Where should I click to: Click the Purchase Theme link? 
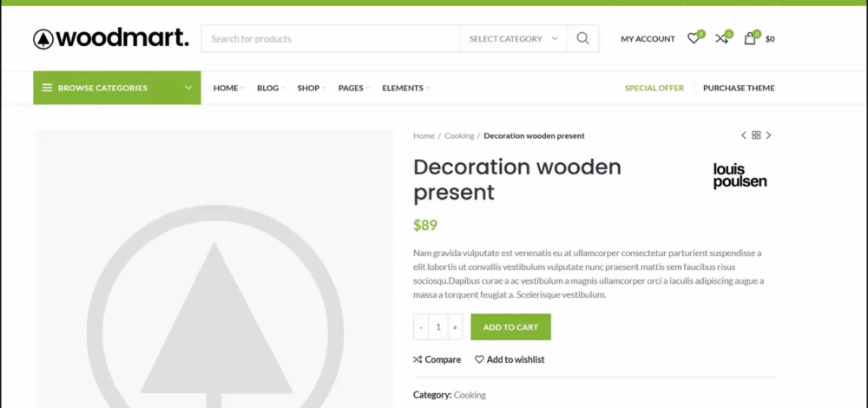point(739,88)
